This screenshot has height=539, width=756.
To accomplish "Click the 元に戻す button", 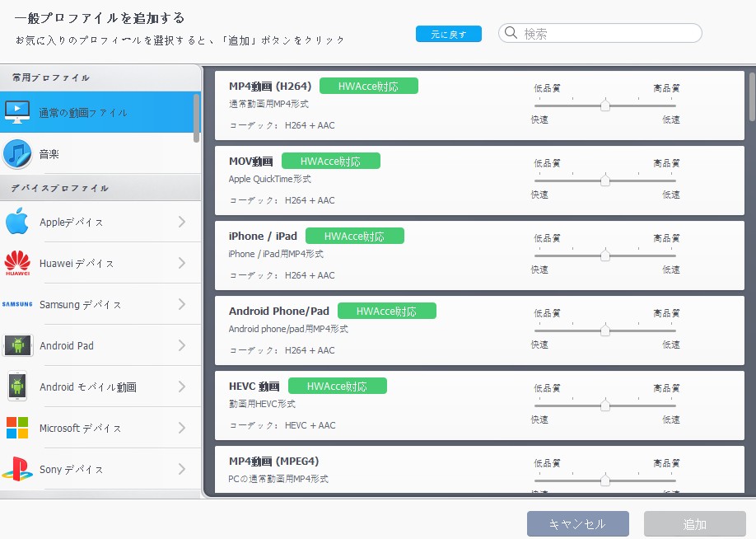I will click(x=448, y=34).
